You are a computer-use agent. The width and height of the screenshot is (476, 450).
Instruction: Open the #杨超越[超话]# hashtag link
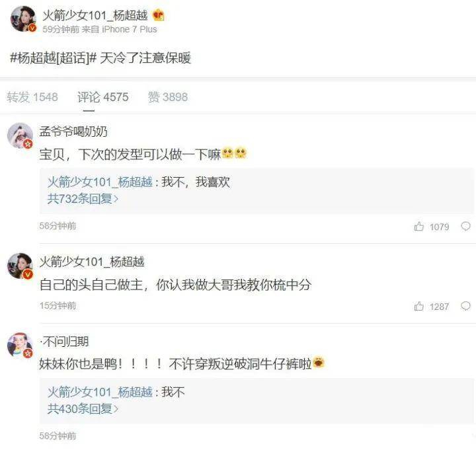click(x=52, y=57)
